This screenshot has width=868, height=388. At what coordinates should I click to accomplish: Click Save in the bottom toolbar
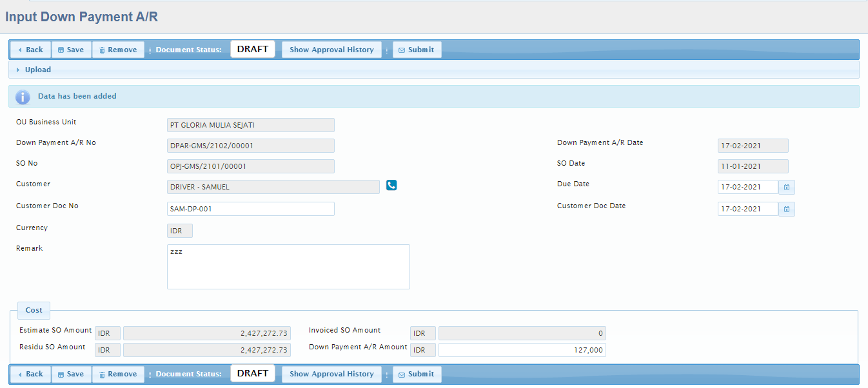72,374
